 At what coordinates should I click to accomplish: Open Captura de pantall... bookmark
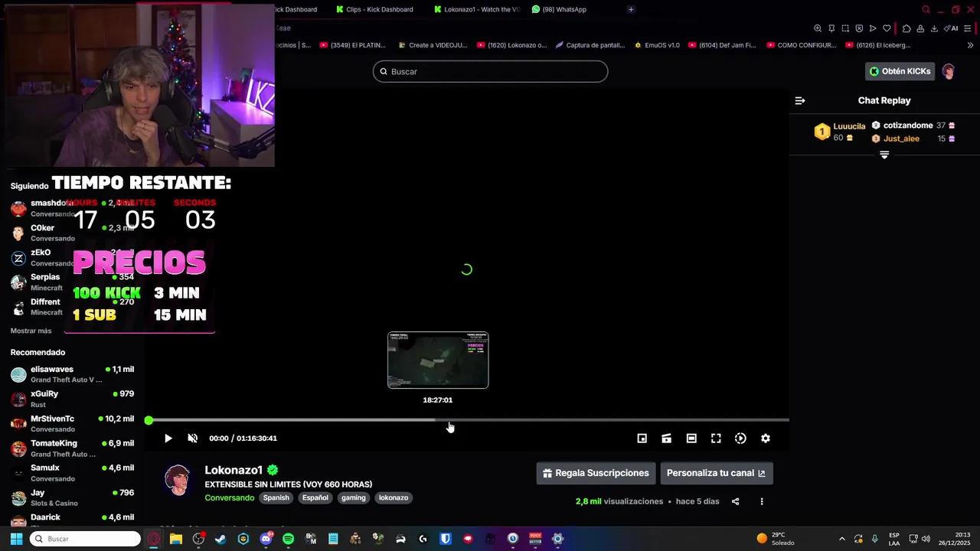(590, 45)
